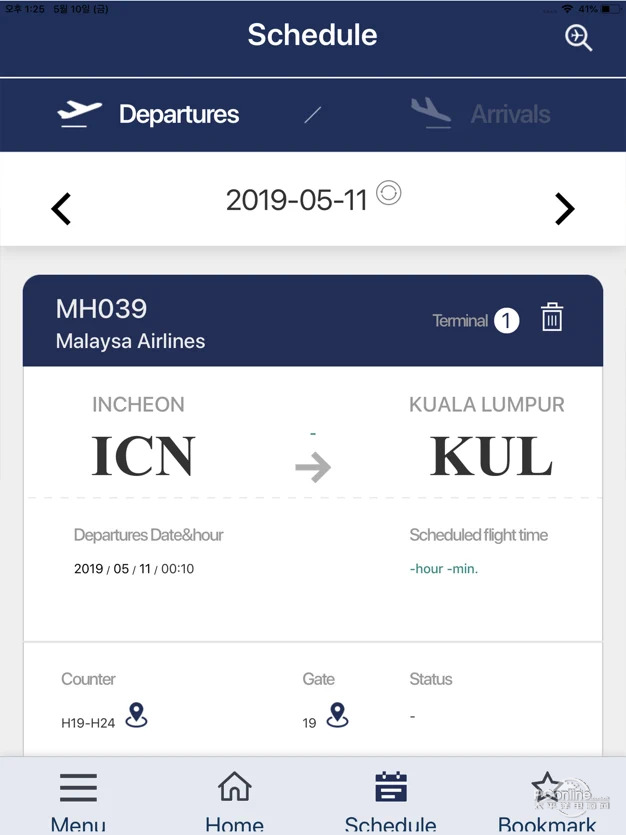Switch to the Arrivals tab
This screenshot has width=626, height=835.
[x=481, y=114]
